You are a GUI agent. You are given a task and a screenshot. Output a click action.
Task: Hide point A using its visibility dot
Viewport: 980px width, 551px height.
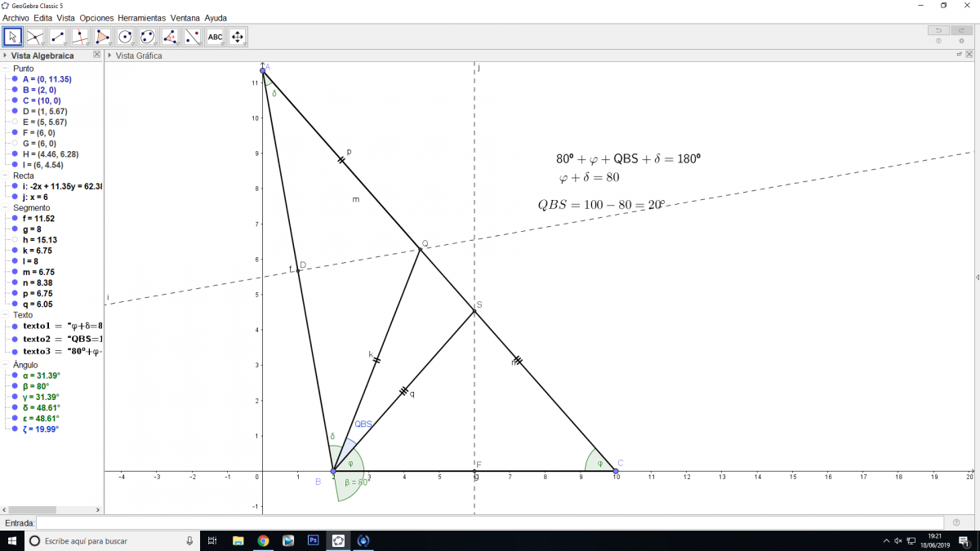coord(15,79)
